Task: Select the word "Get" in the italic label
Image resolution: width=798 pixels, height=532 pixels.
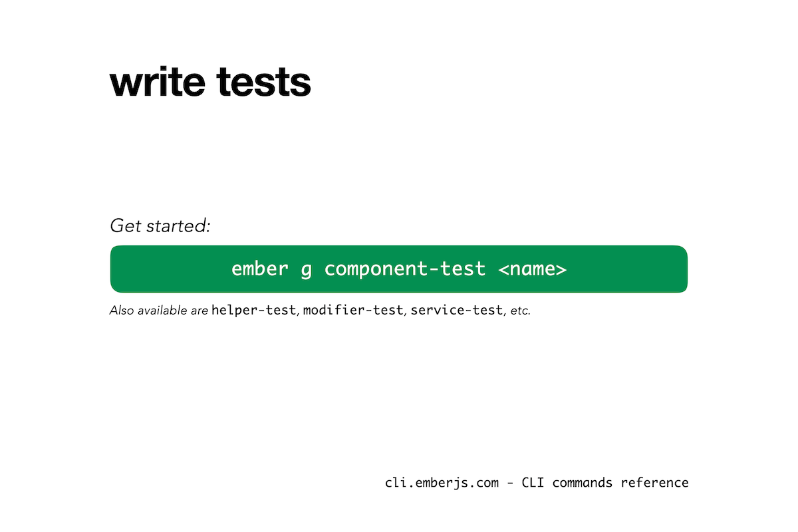Action: click(126, 226)
